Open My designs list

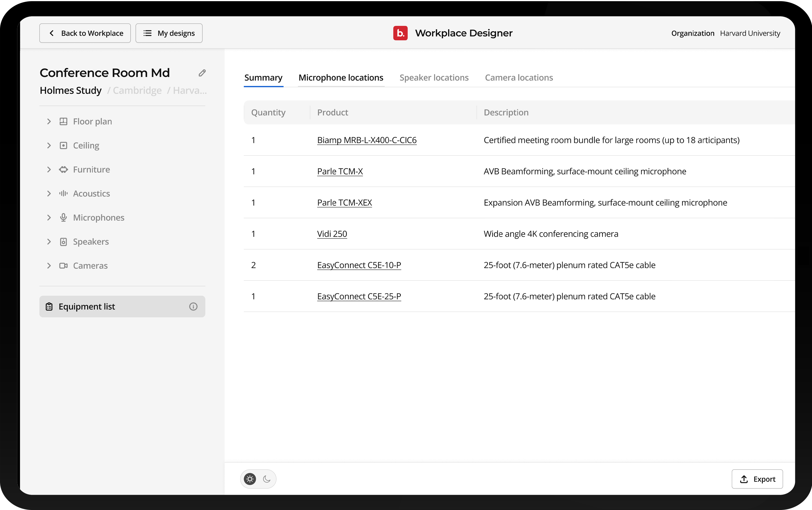click(x=169, y=33)
